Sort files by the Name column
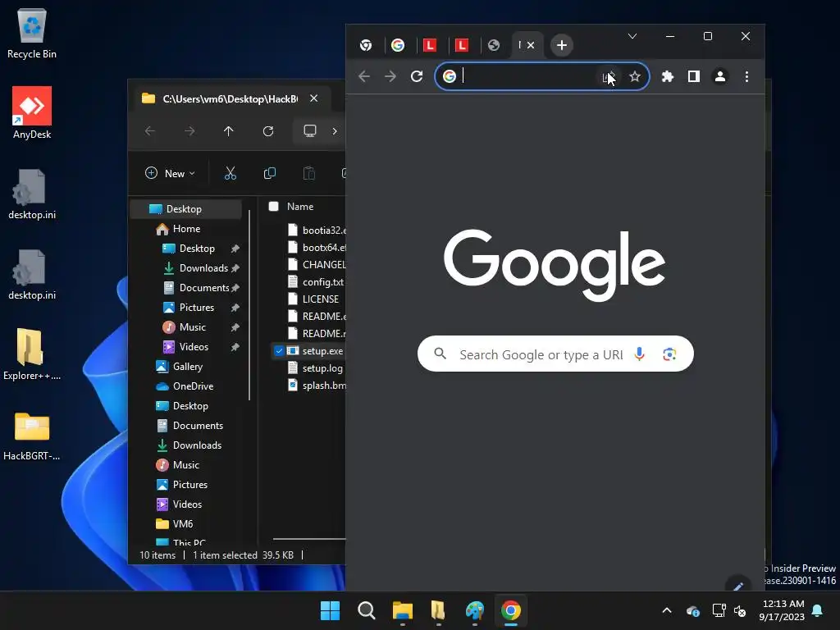 [x=300, y=206]
